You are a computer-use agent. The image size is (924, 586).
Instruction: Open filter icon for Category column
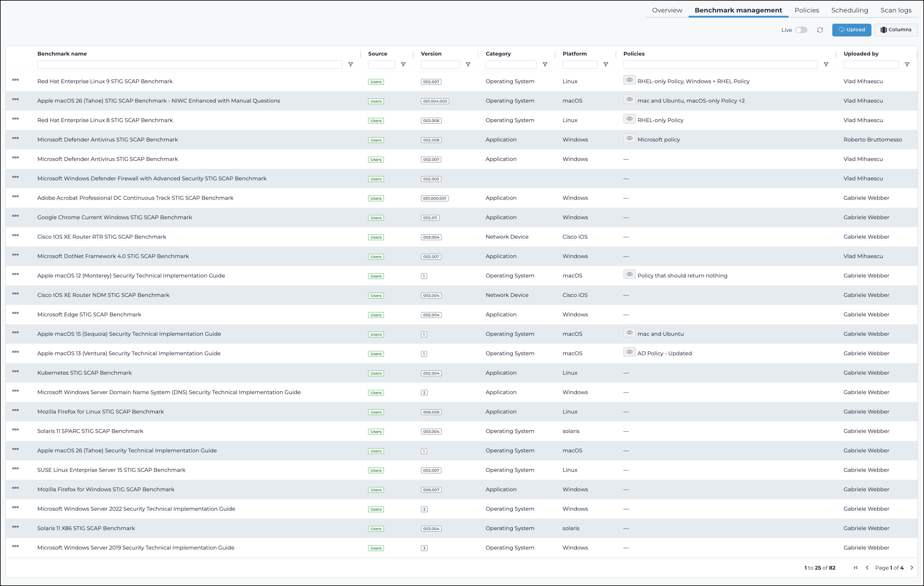tap(545, 64)
